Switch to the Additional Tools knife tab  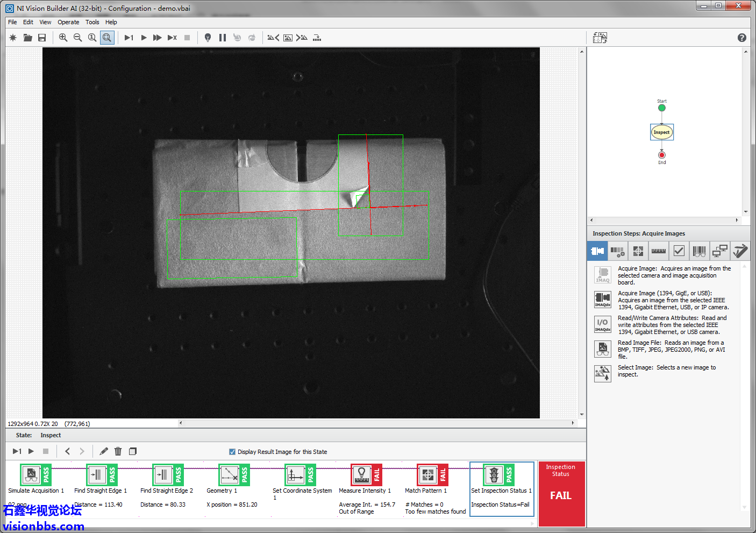(740, 251)
